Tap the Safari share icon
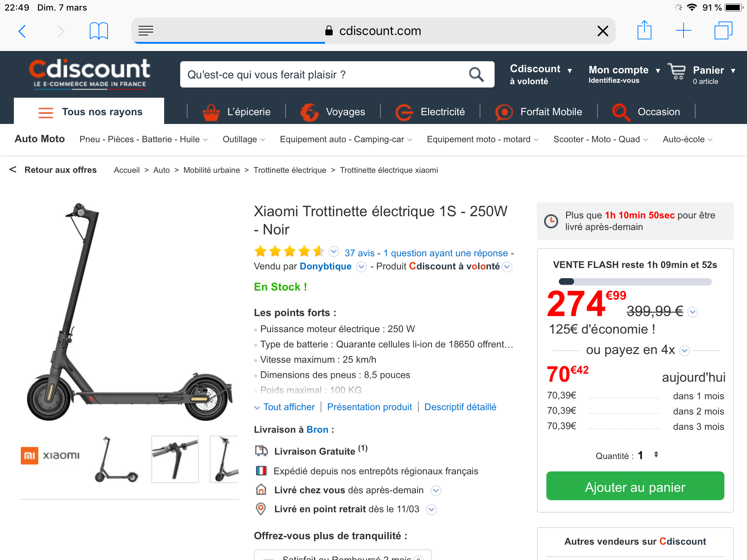747x560 pixels. click(644, 30)
